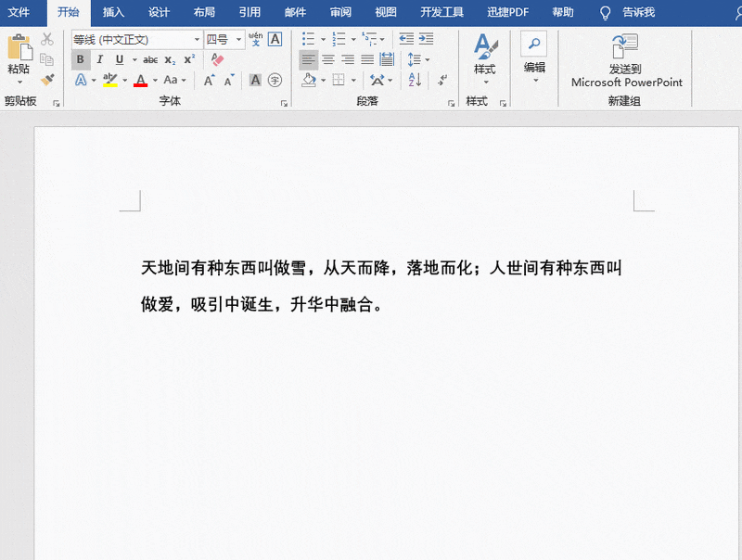Click the Sort icon in paragraph group
The height and width of the screenshot is (560, 742).
click(x=414, y=80)
